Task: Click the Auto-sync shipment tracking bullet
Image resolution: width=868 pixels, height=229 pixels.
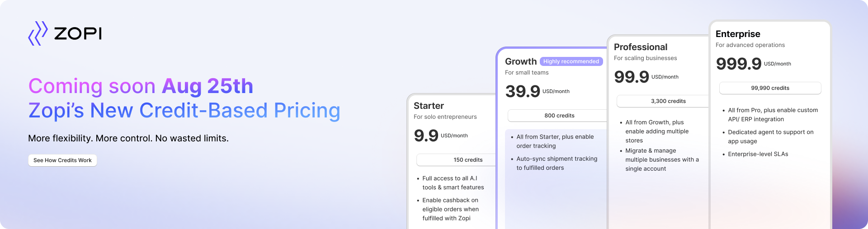Action: (x=557, y=163)
